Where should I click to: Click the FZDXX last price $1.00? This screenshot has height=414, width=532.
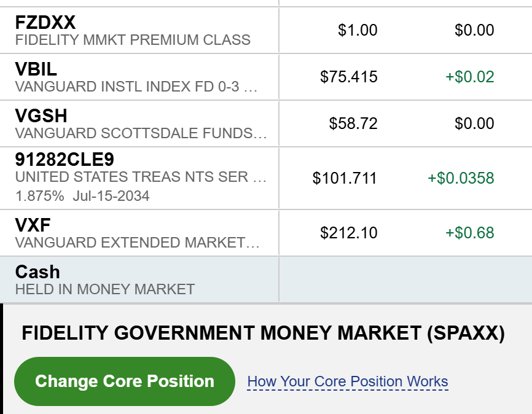[358, 30]
